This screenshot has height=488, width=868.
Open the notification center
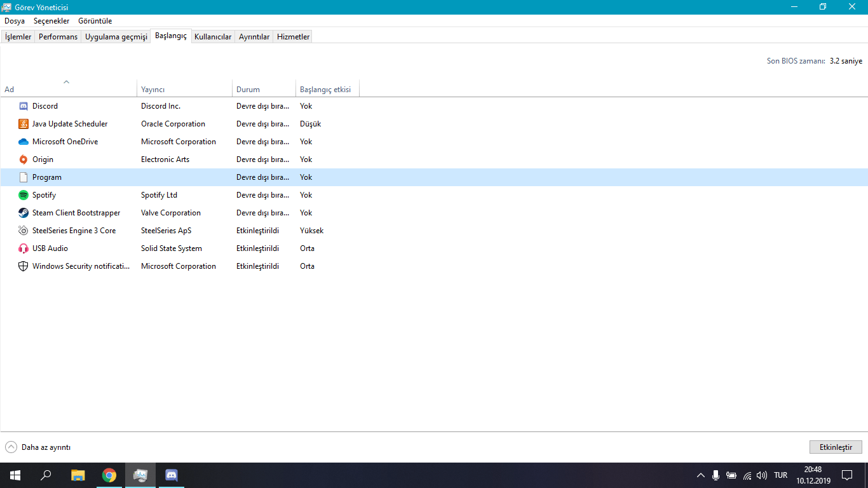coord(847,475)
